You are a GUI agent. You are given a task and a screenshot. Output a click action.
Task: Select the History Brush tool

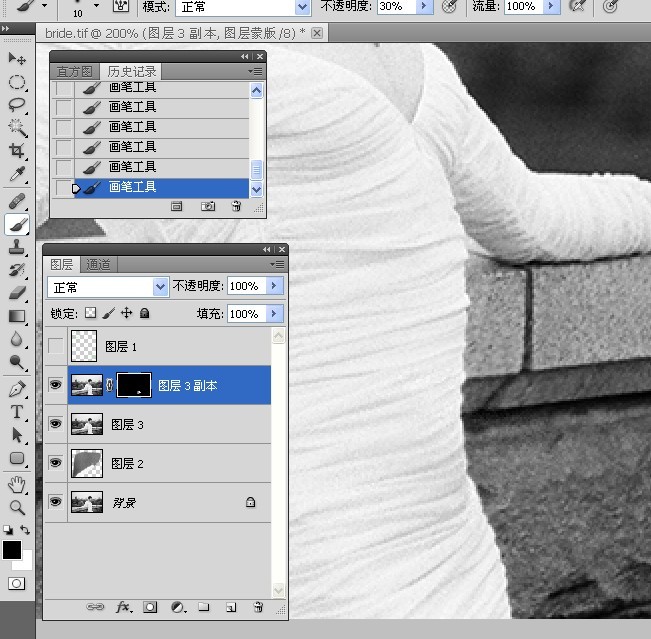click(x=17, y=270)
